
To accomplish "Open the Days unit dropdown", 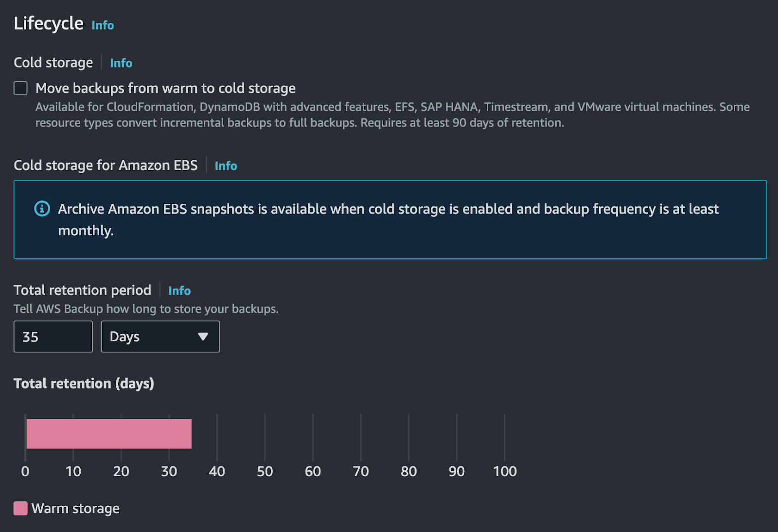I will pyautogui.click(x=160, y=337).
